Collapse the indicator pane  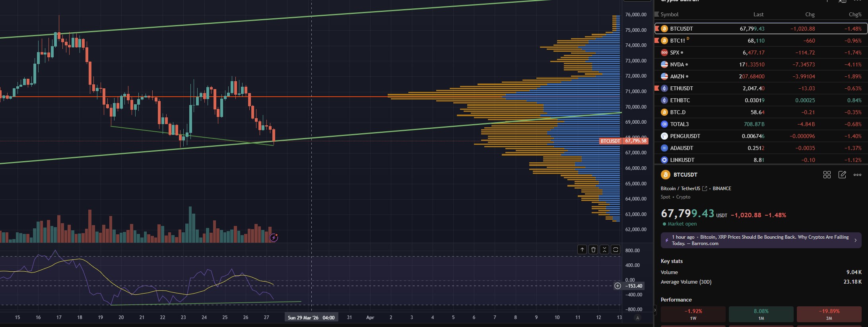(x=604, y=249)
